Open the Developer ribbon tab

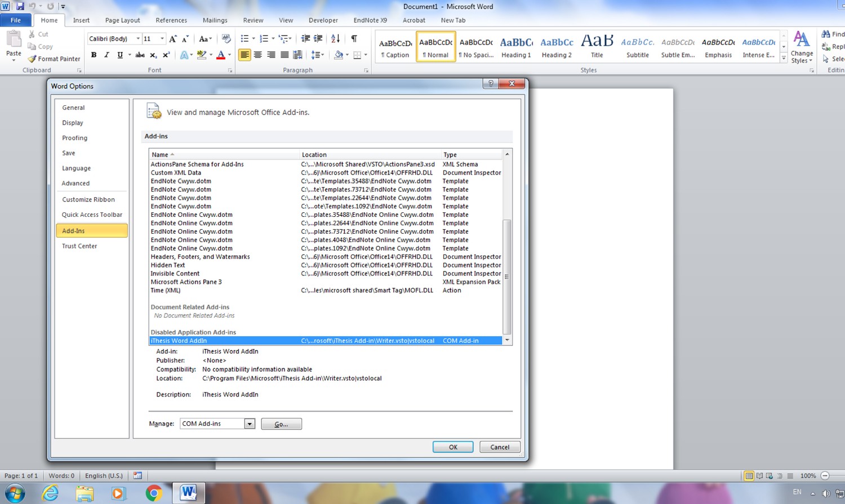[323, 20]
